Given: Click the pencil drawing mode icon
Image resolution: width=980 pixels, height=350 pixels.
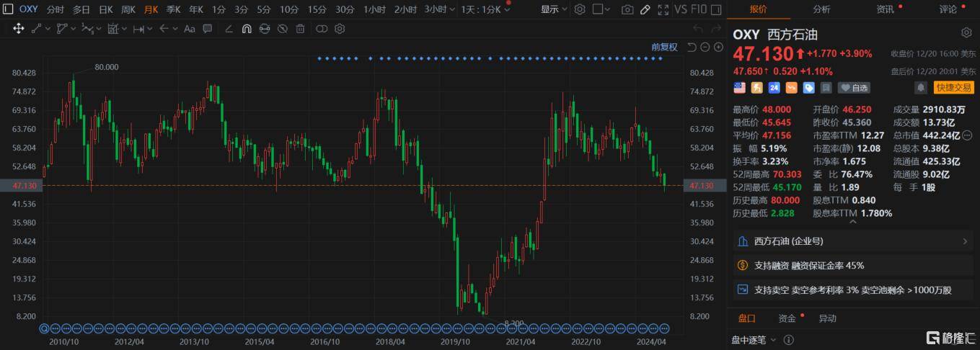Looking at the screenshot, I should click(x=645, y=9).
